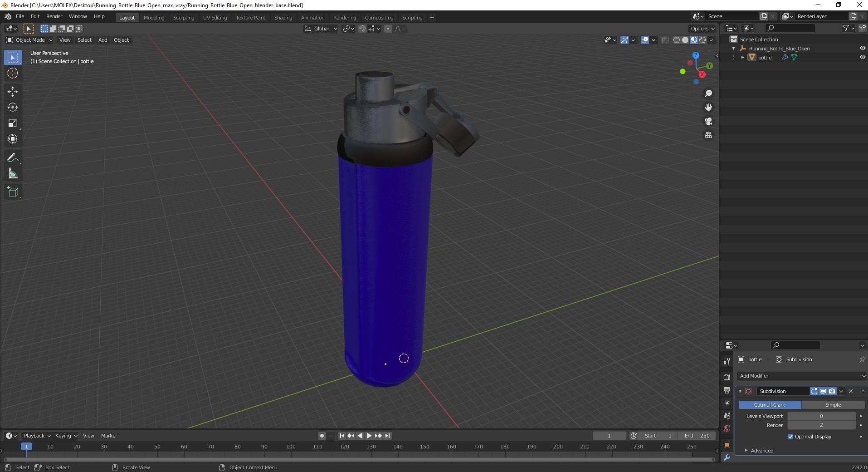Open the viewport Add menu

pos(103,40)
